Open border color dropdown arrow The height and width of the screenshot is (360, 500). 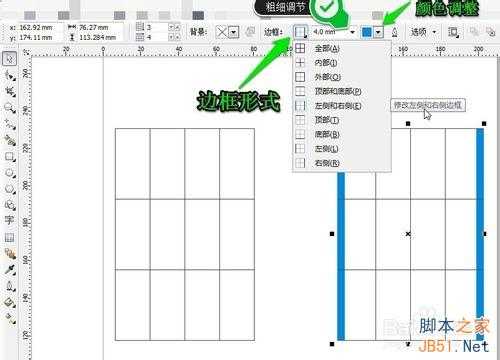(378, 32)
